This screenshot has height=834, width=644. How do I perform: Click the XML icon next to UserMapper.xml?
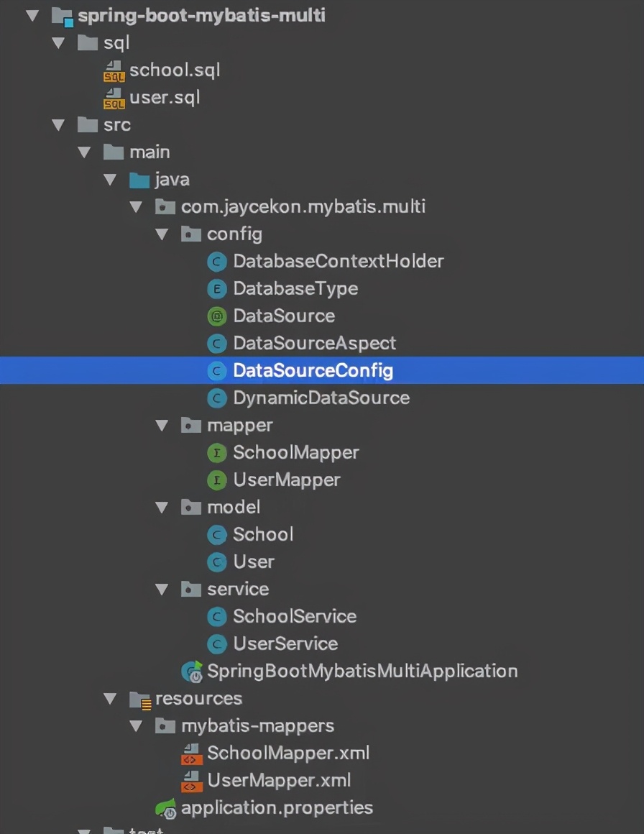(x=191, y=780)
